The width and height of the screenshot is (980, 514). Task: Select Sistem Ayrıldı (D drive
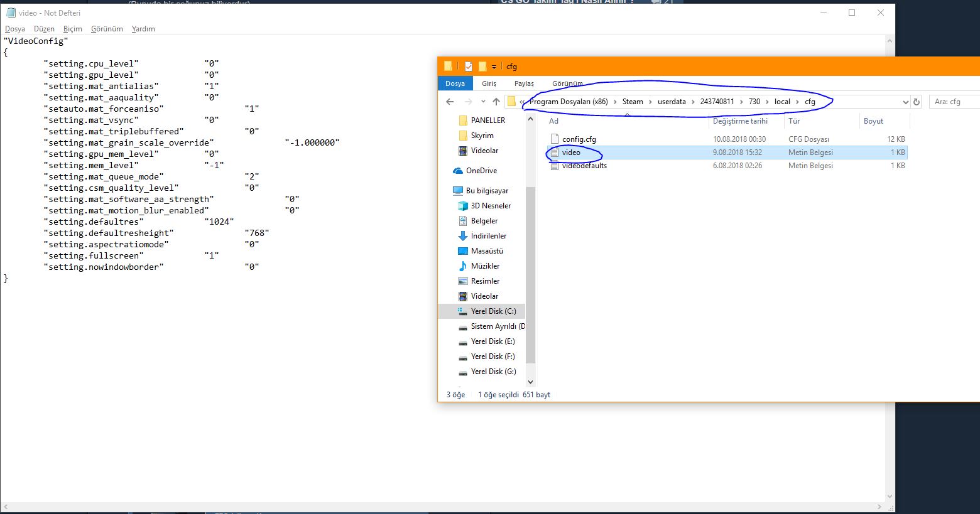coord(492,326)
